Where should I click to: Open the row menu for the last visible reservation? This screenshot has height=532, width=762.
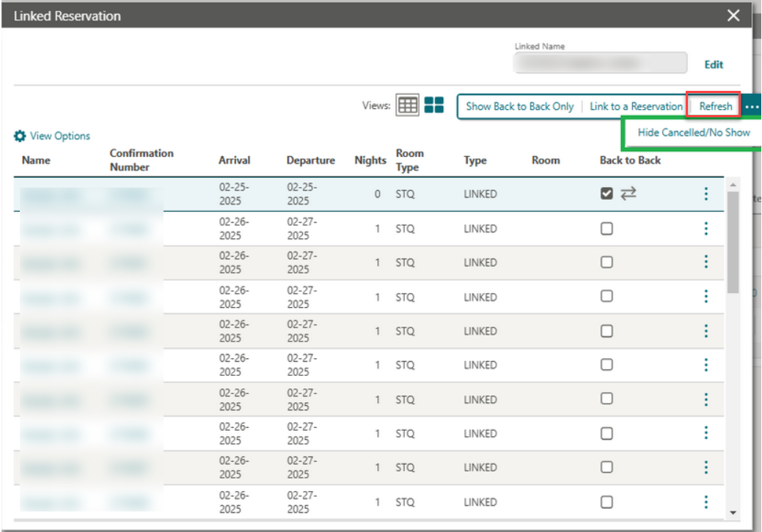(706, 502)
